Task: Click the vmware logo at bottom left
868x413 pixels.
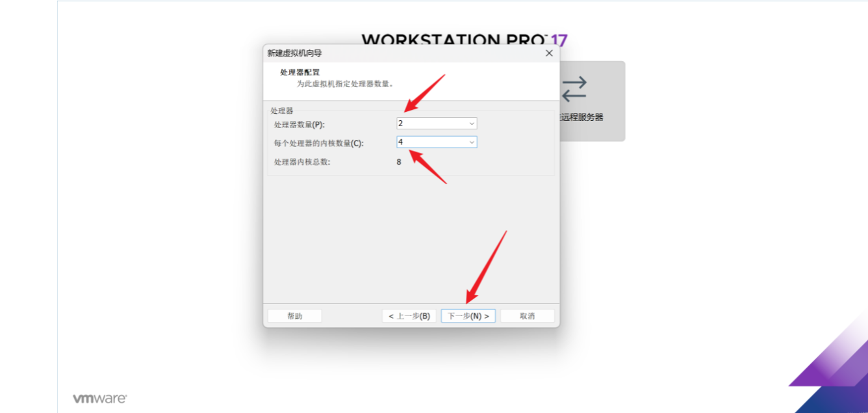Action: pos(99,398)
